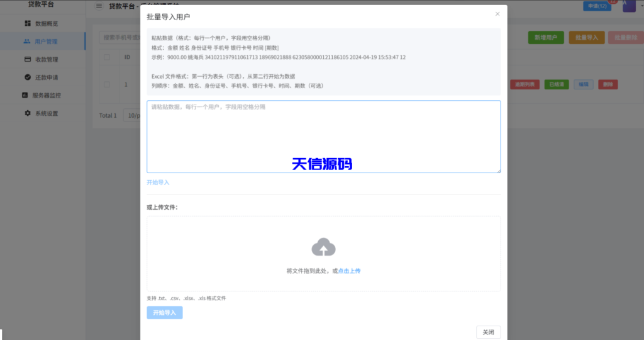Check the select-all header checkbox
644x340 pixels.
click(107, 57)
